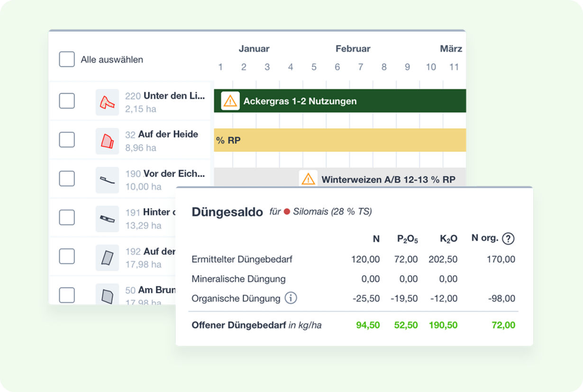Image resolution: width=583 pixels, height=392 pixels.
Task: Check the box for field 50 Am Brun
Action: pyautogui.click(x=67, y=295)
